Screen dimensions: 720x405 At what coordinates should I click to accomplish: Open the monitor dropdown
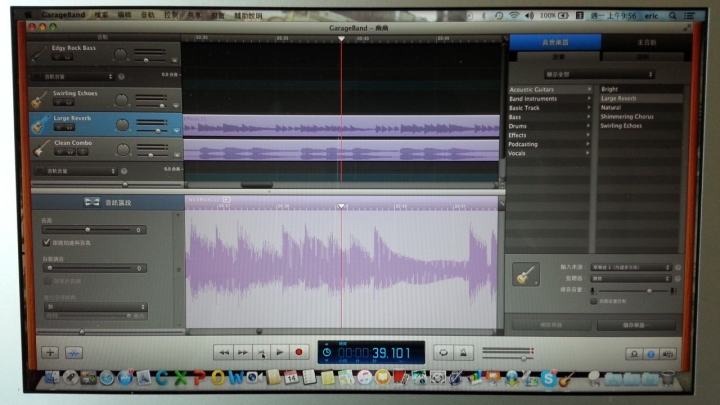point(631,279)
